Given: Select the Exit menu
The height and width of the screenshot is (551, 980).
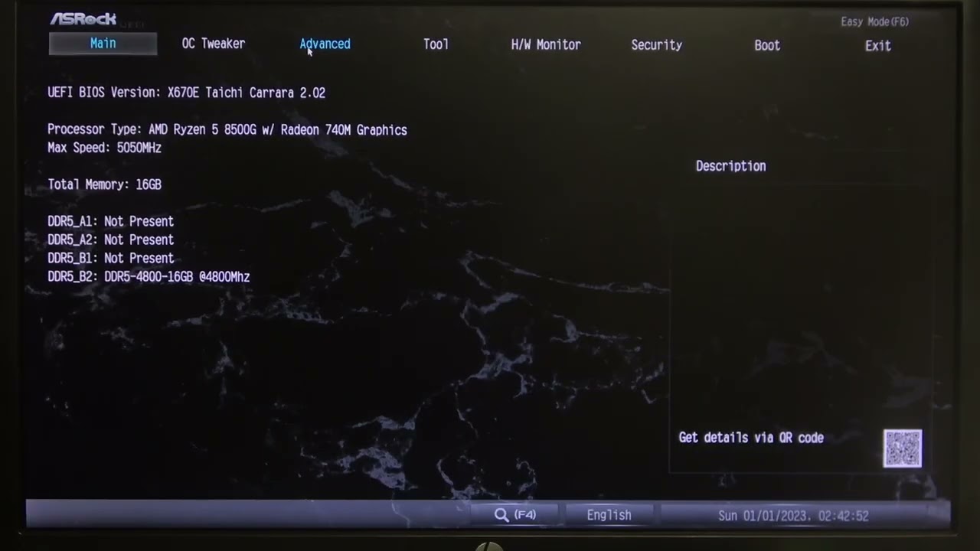Looking at the screenshot, I should 877,45.
